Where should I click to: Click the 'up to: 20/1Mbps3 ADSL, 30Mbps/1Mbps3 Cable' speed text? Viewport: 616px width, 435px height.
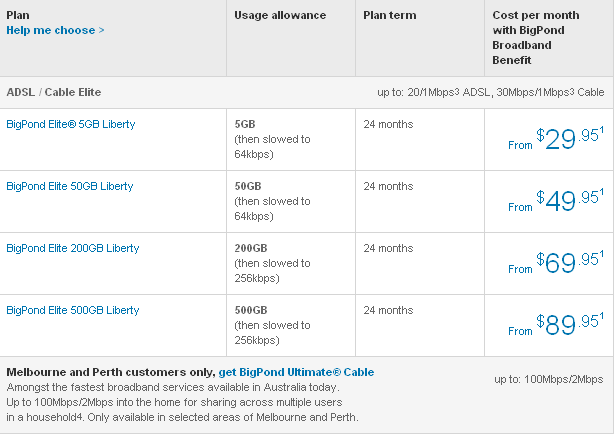click(x=491, y=92)
